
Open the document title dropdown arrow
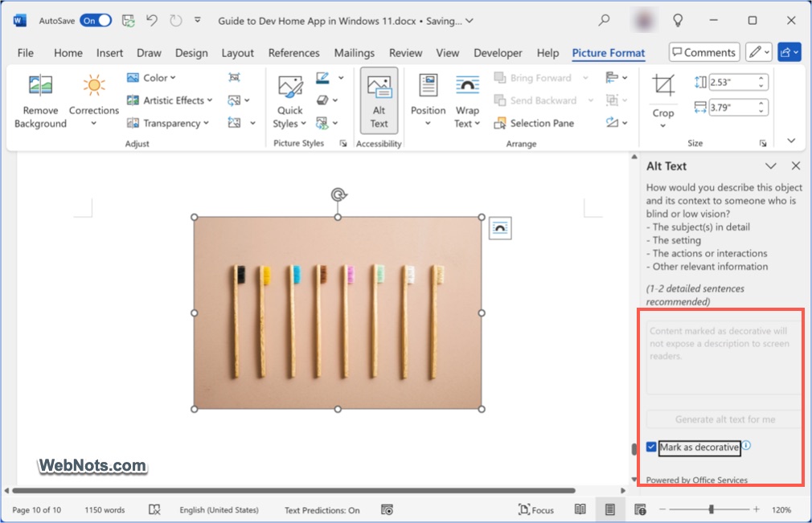[470, 21]
